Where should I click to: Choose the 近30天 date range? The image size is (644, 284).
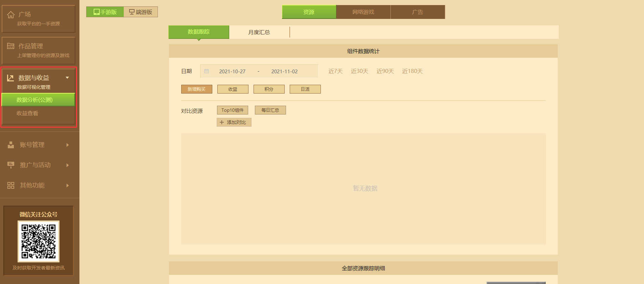360,71
